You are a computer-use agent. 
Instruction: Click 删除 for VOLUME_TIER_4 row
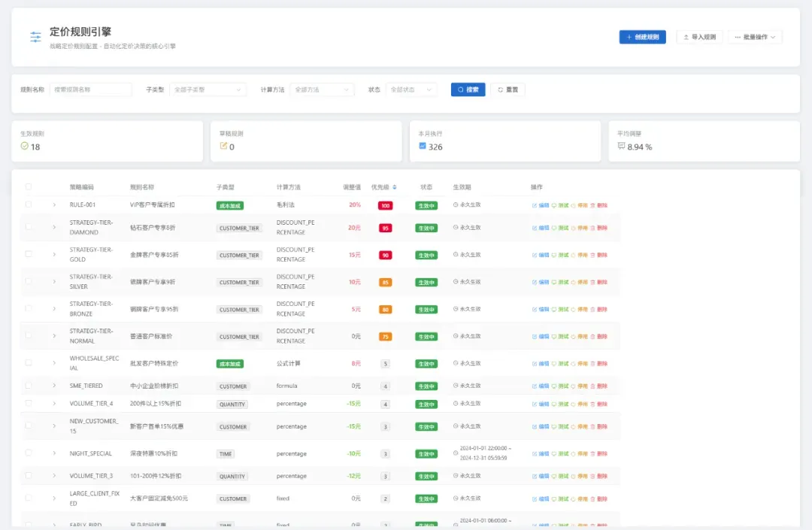coord(599,404)
